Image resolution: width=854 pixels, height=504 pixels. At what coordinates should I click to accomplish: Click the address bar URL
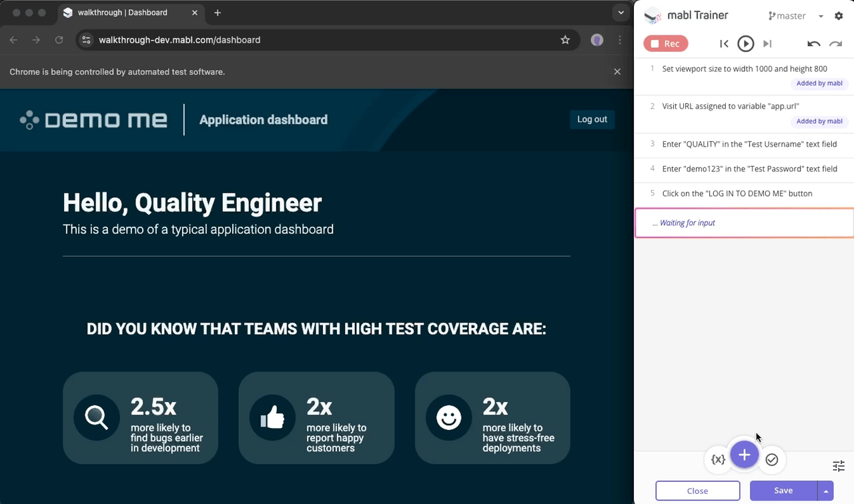(x=179, y=40)
